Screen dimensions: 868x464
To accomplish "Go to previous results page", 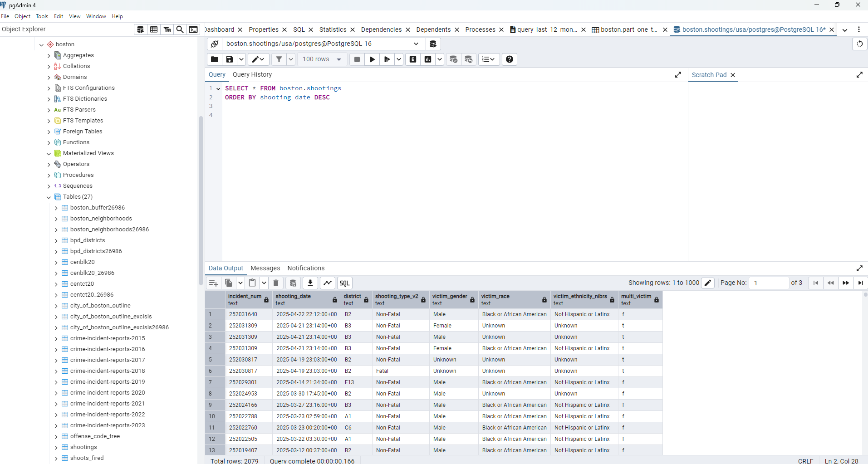I will (831, 283).
